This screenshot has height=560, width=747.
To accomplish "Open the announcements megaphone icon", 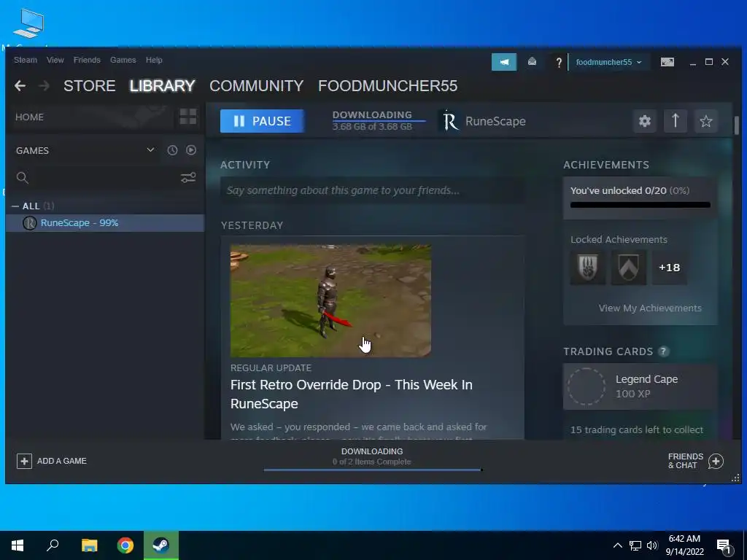I will (504, 62).
